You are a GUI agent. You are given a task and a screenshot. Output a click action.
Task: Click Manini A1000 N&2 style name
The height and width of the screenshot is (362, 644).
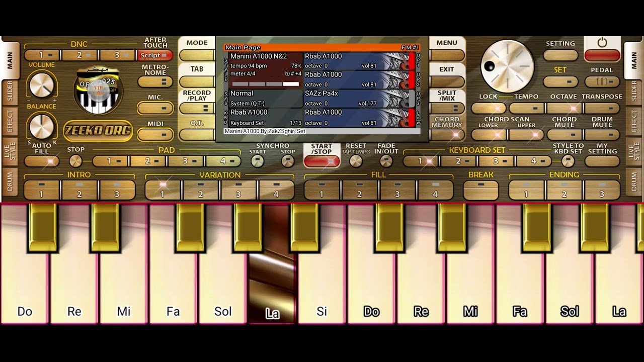pos(259,56)
